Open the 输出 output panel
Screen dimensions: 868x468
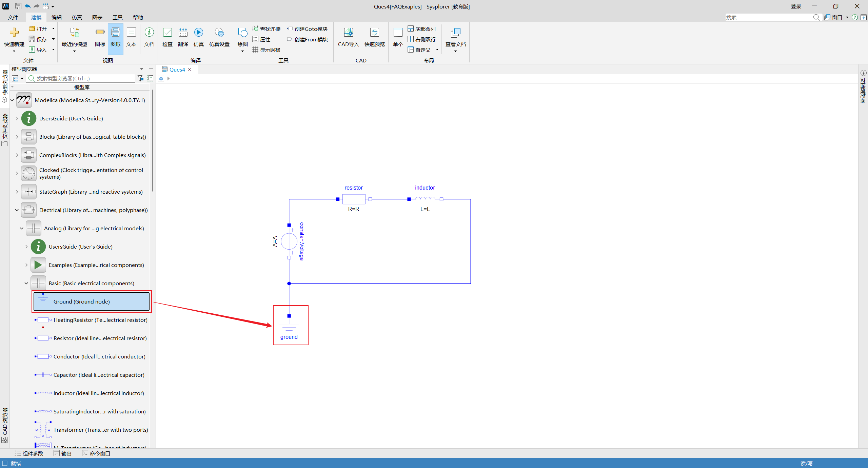pyautogui.click(x=63, y=453)
